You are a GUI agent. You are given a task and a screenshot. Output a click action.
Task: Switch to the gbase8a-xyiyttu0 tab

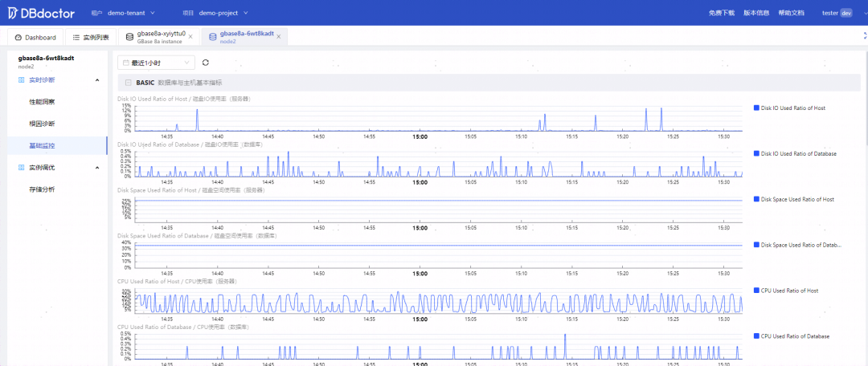tap(159, 37)
